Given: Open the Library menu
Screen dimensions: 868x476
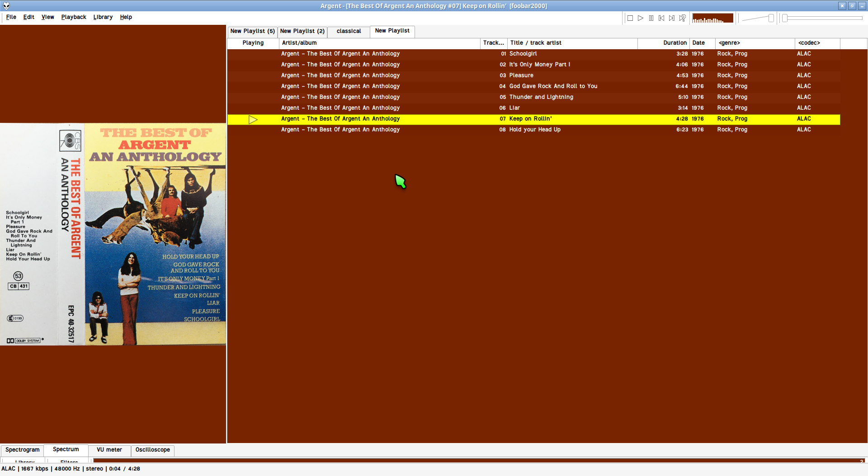Looking at the screenshot, I should 103,17.
